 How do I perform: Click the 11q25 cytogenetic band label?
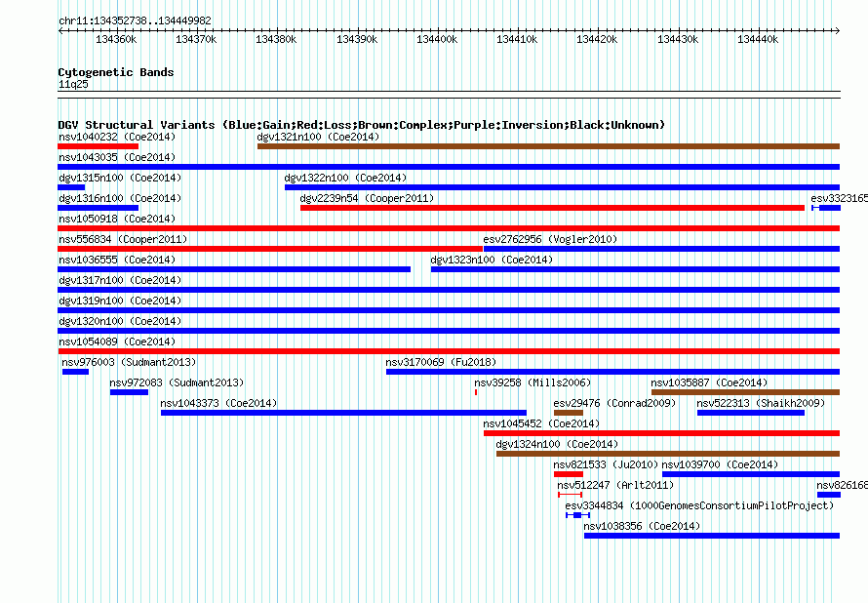pos(73,84)
